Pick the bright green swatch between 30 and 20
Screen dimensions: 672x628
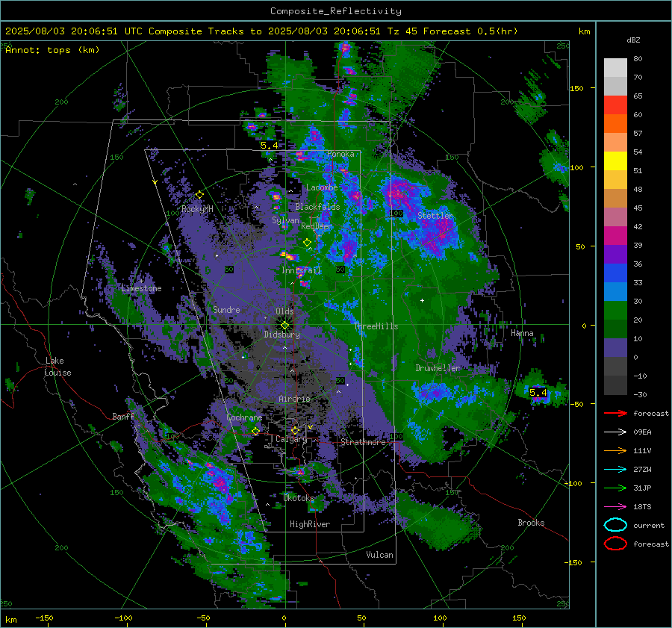615,310
